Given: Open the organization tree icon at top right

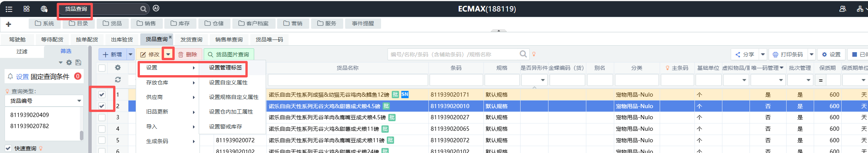Looking at the screenshot, I should coord(860,9).
